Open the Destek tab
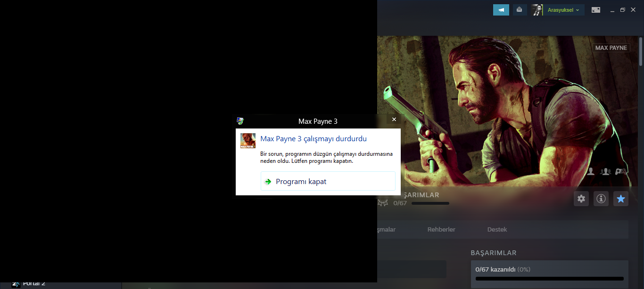 click(497, 230)
